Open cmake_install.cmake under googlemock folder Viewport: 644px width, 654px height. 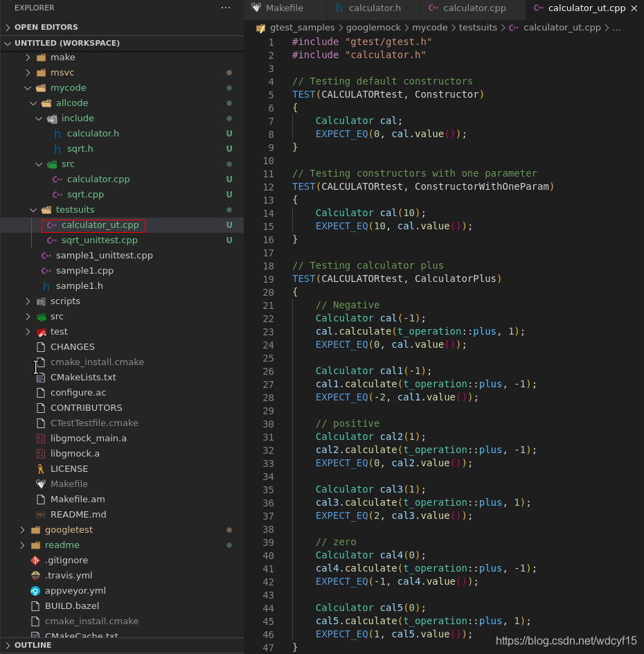97,362
